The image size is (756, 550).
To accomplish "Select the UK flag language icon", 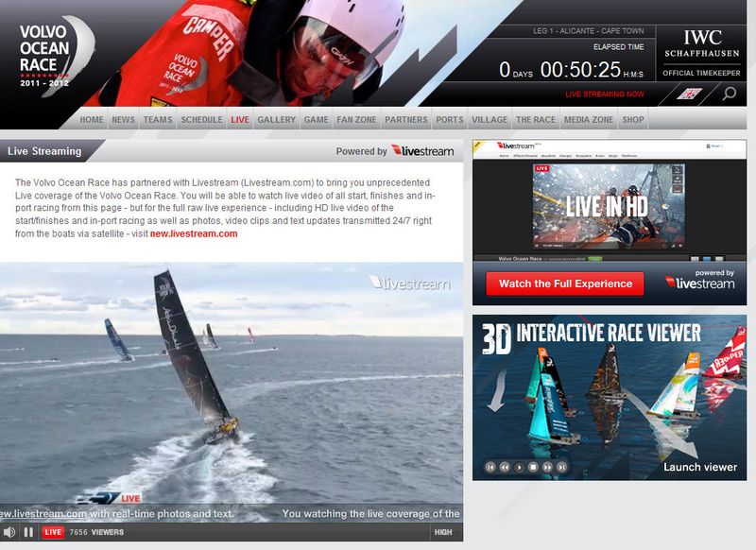I will click(689, 94).
